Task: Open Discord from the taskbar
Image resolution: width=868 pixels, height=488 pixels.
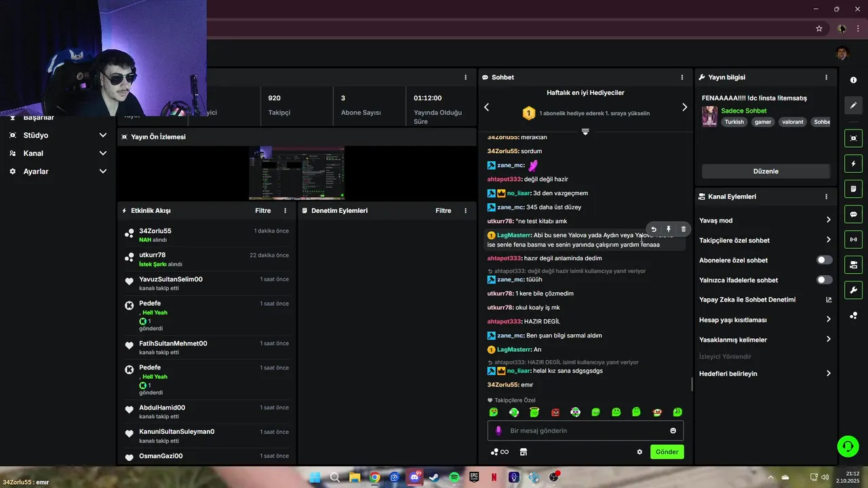Action: tap(414, 477)
